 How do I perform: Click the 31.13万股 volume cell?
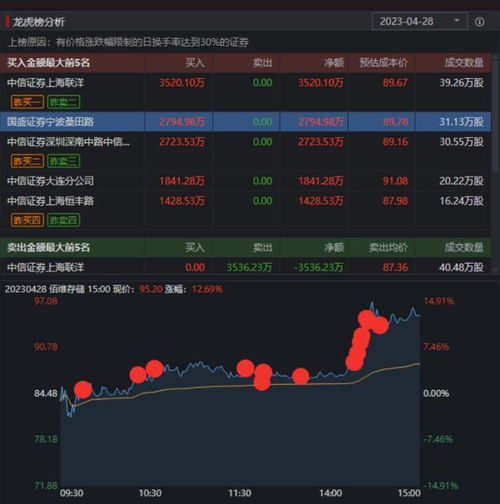coord(461,122)
